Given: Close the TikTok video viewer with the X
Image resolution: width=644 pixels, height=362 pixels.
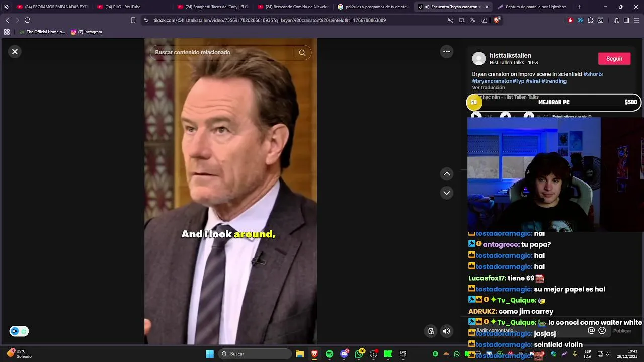Looking at the screenshot, I should click(x=15, y=51).
